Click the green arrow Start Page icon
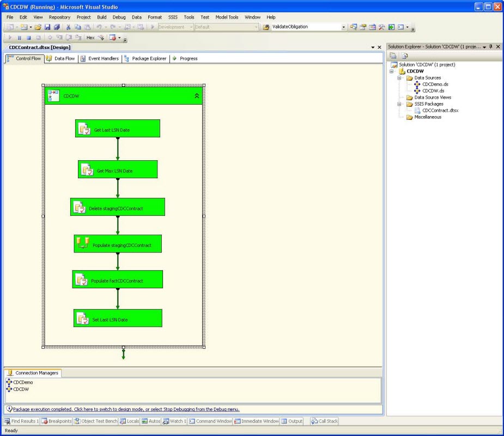Image resolution: width=504 pixels, height=436 pixels. [391, 27]
